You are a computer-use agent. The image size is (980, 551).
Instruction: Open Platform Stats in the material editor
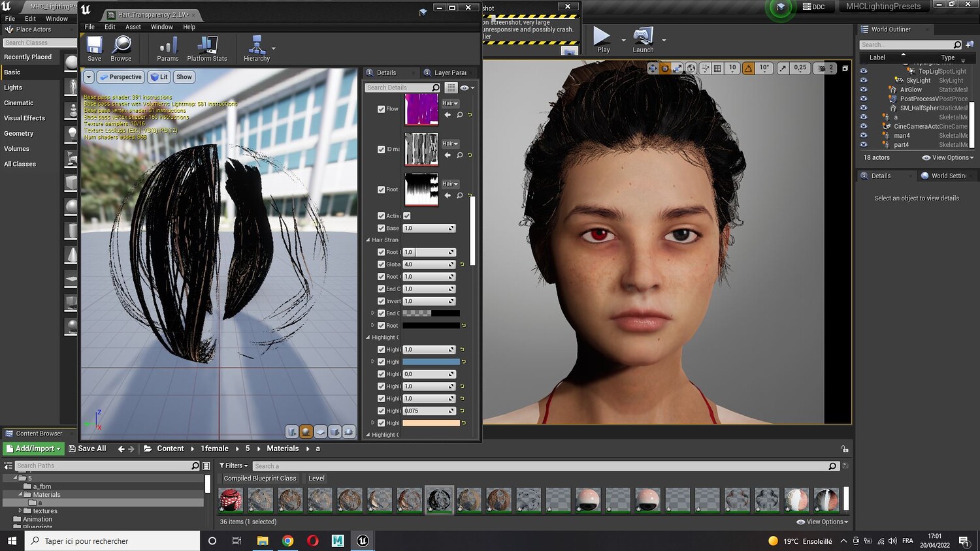(207, 49)
